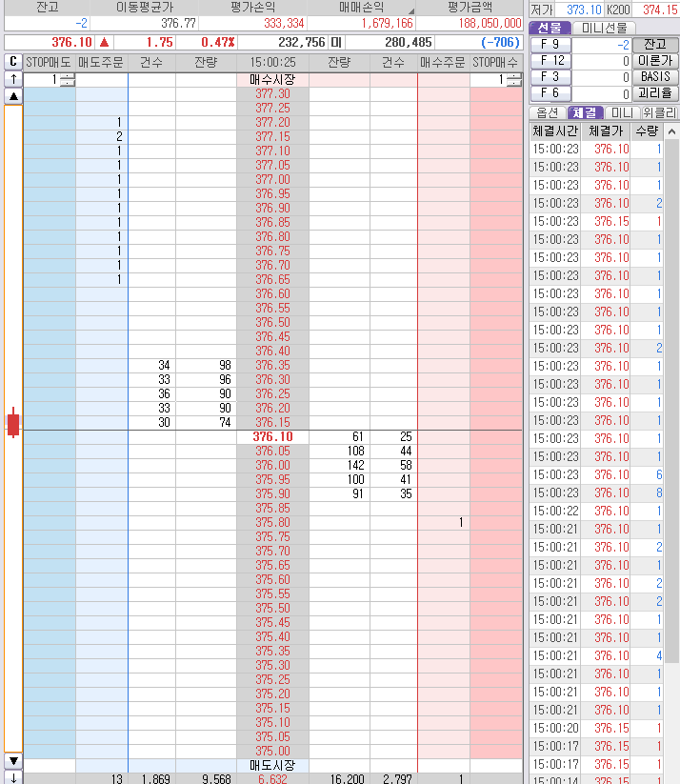
Task: Click the 체결시간 column header
Action: point(555,131)
